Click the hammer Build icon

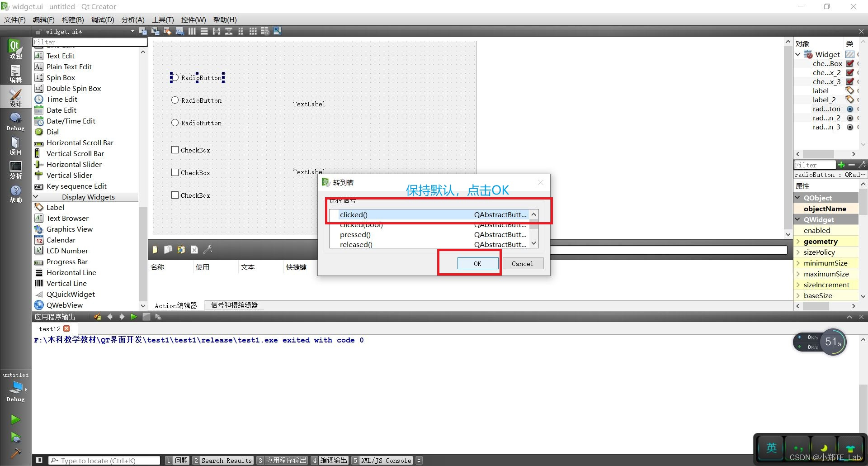(16, 453)
